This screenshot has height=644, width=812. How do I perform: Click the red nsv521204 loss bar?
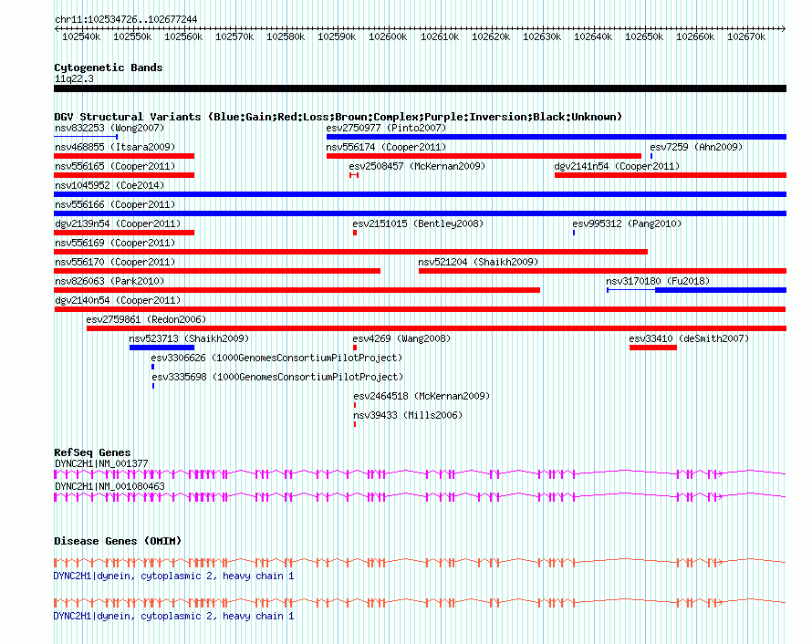[602, 271]
